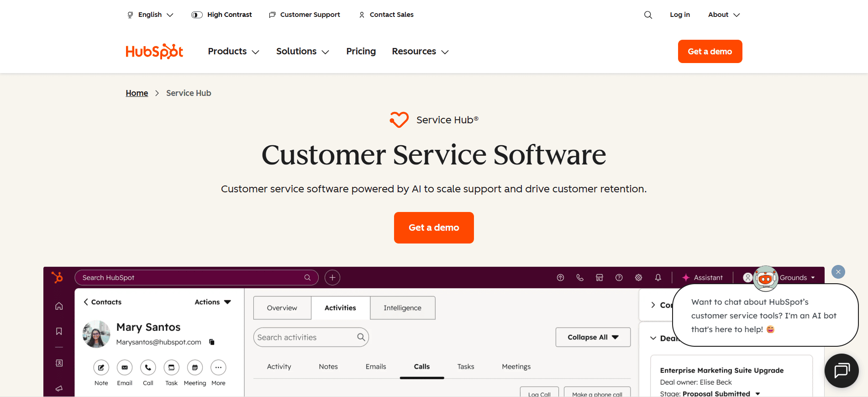Switch to the Overview tab
Screen dimensions: 868x397
pyautogui.click(x=282, y=308)
